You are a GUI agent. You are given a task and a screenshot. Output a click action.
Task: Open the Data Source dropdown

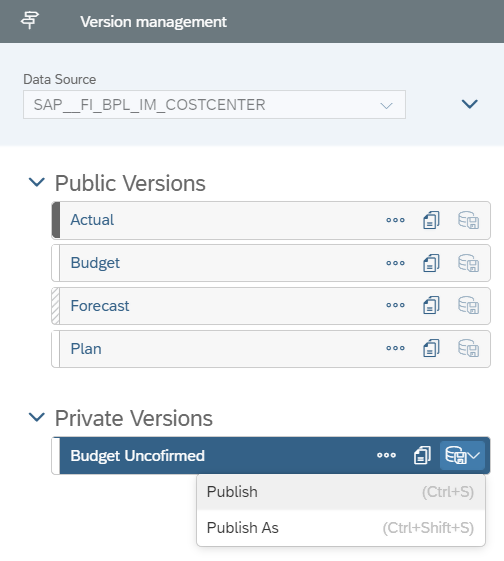(x=214, y=104)
